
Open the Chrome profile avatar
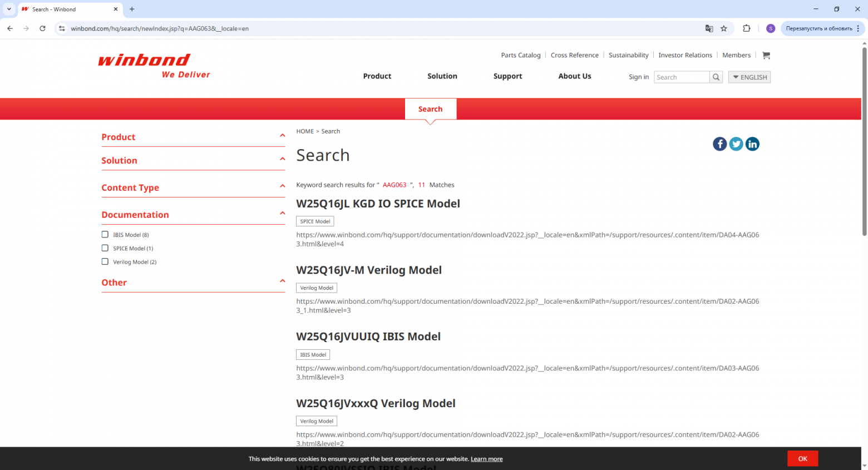tap(771, 28)
